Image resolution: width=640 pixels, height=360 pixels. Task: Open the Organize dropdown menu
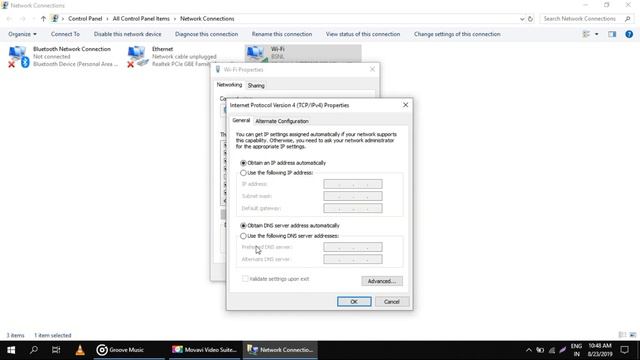click(x=22, y=34)
